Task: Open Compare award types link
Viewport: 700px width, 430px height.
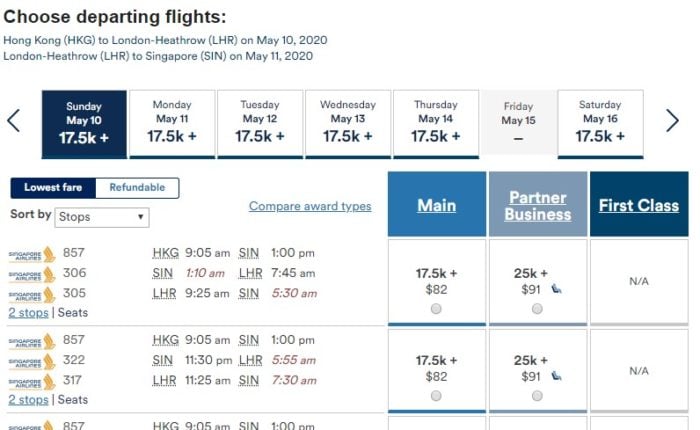Action: click(x=310, y=206)
